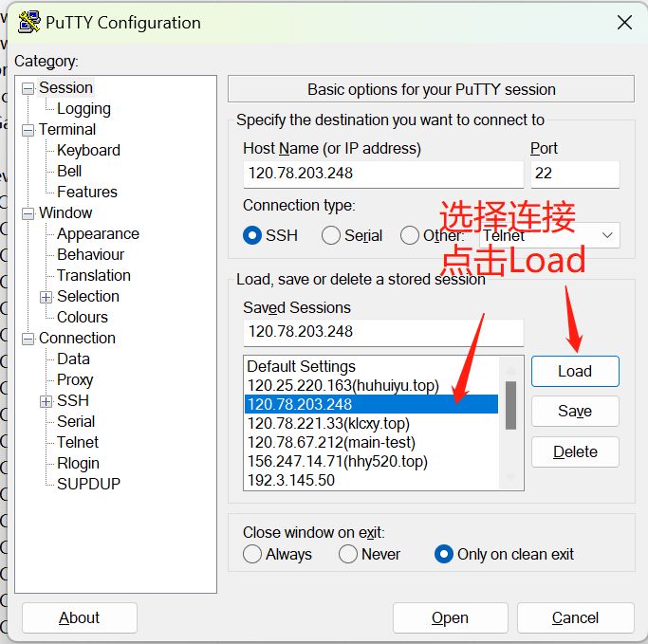648x644 pixels.
Task: Open the Behaviour category
Action: click(90, 254)
